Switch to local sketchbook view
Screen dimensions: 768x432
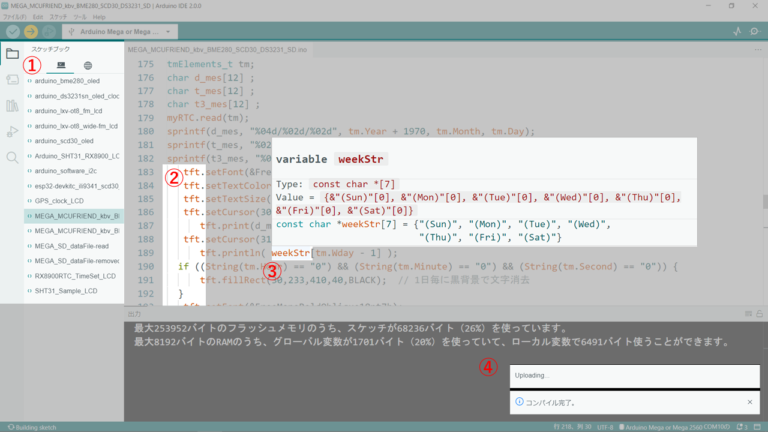pos(61,65)
